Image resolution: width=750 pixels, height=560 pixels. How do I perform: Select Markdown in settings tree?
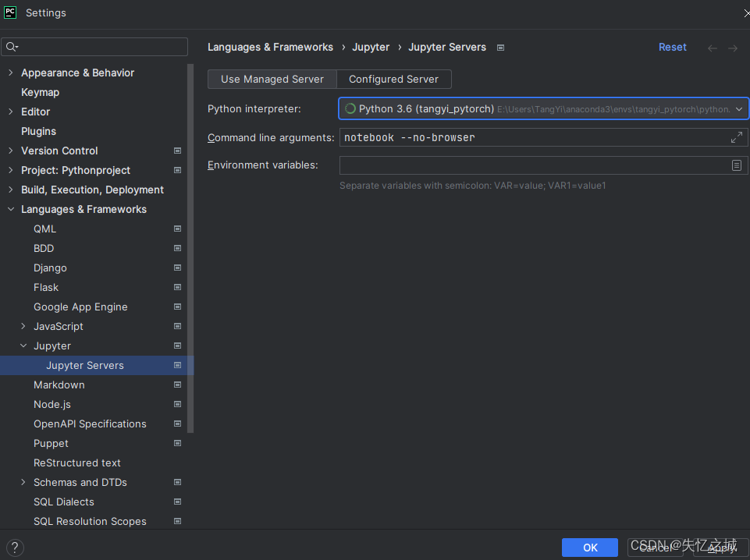click(59, 385)
